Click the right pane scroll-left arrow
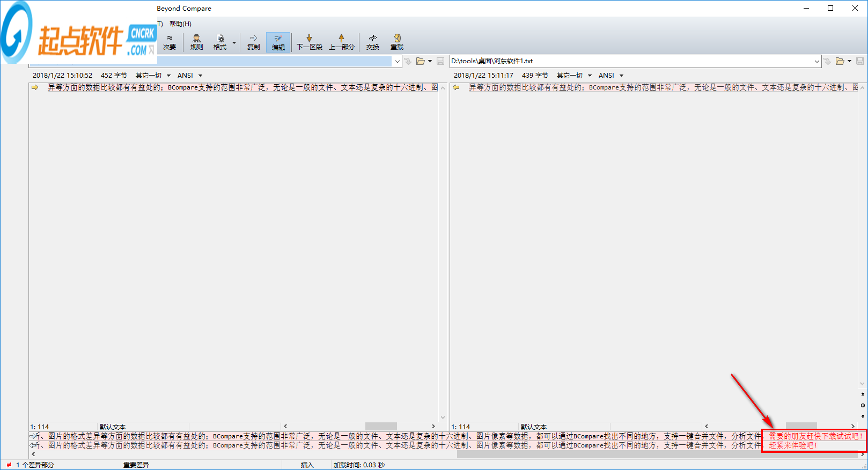The image size is (868, 470). (x=707, y=427)
